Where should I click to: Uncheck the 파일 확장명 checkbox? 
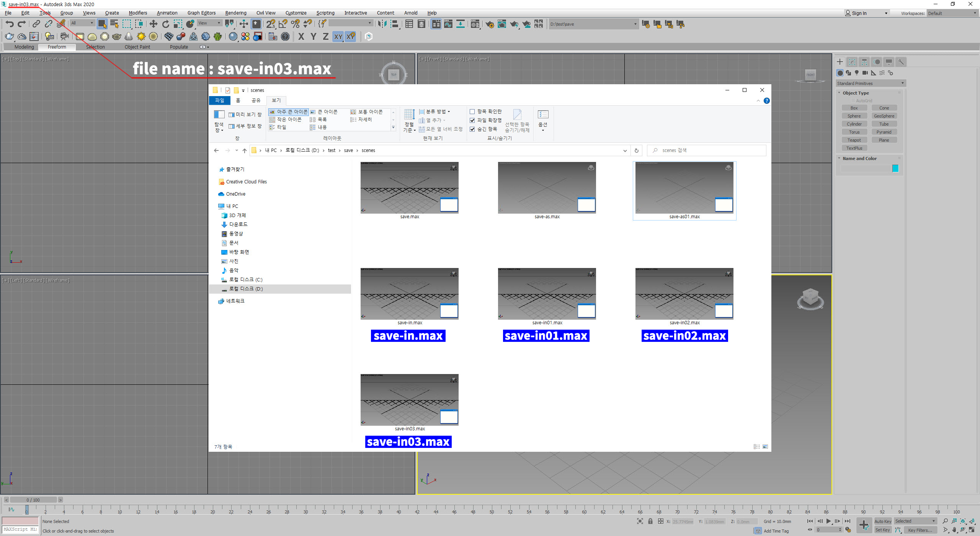(472, 120)
